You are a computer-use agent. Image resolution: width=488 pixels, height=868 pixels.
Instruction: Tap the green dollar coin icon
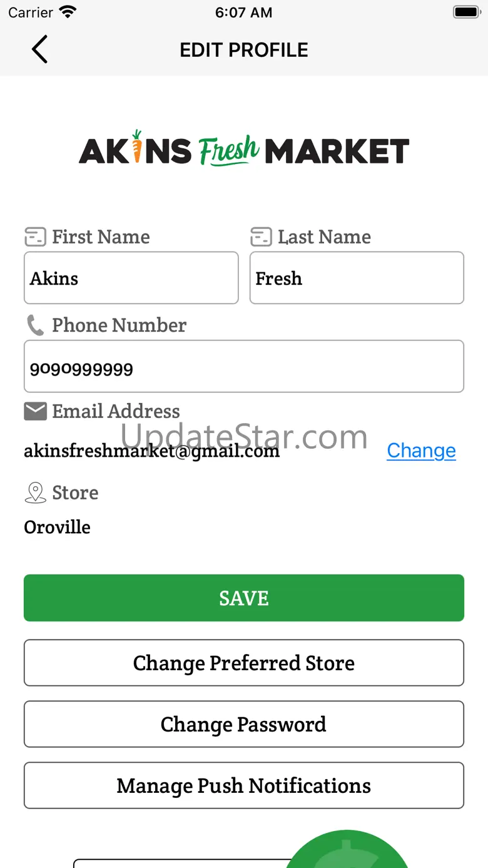tap(347, 850)
